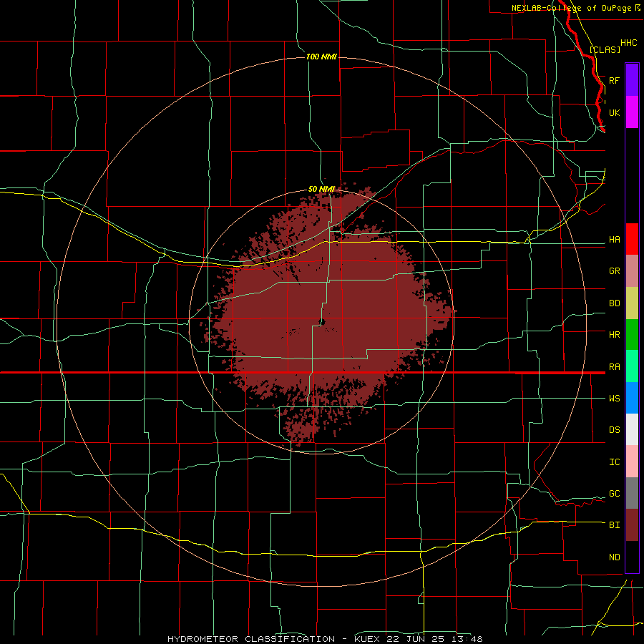Click the black radar site dot
This screenshot has height=644, width=644.
click(322, 323)
